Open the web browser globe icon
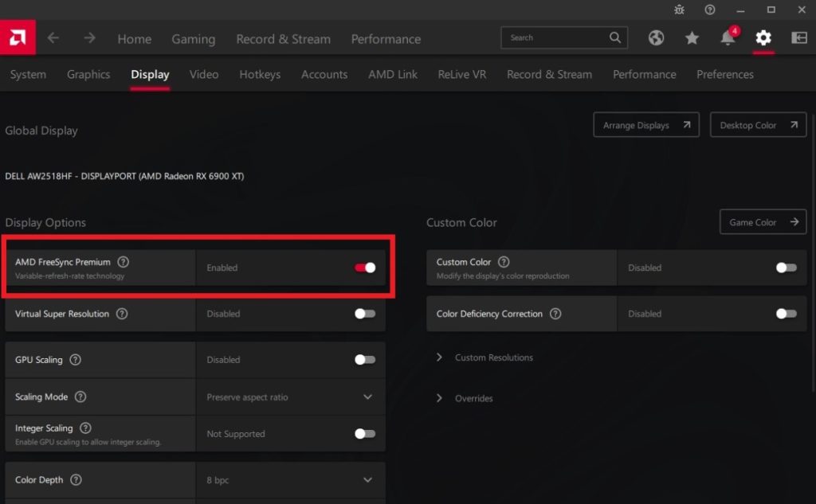 point(656,38)
